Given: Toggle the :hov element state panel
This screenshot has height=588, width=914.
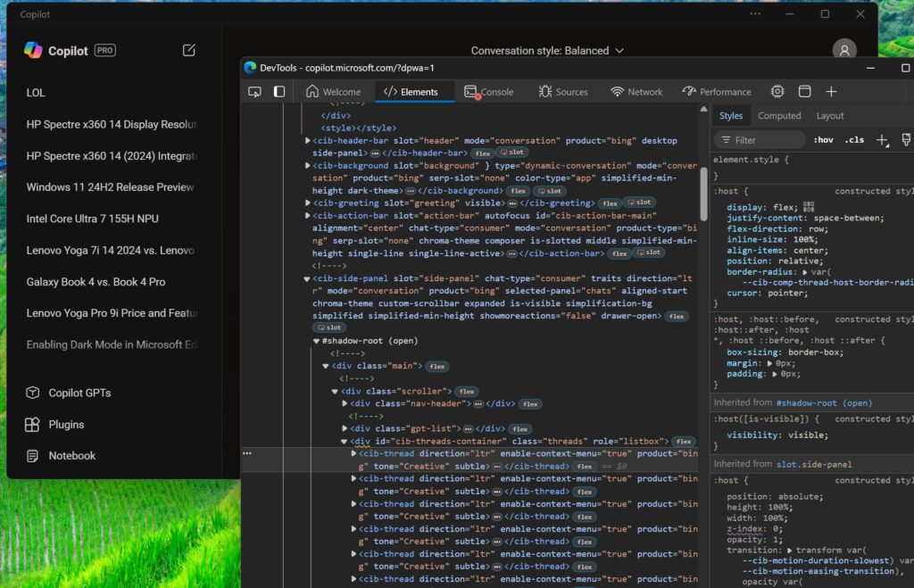Looking at the screenshot, I should pos(823,140).
